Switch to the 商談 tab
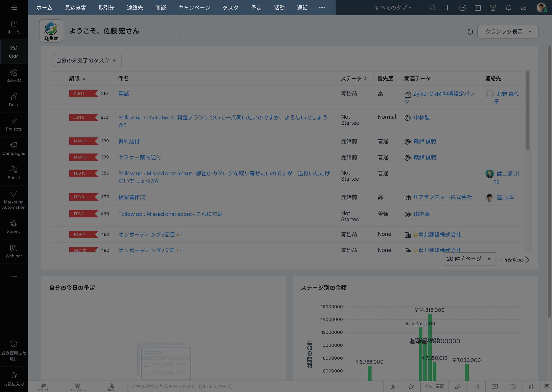Image resolution: width=552 pixels, height=392 pixels. [160, 8]
